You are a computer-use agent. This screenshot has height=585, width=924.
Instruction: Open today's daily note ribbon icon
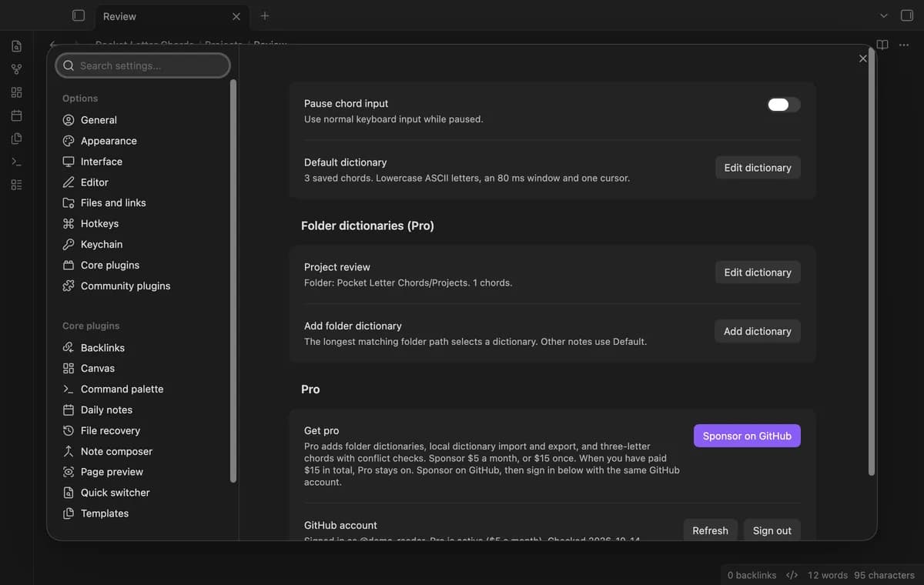[16, 115]
